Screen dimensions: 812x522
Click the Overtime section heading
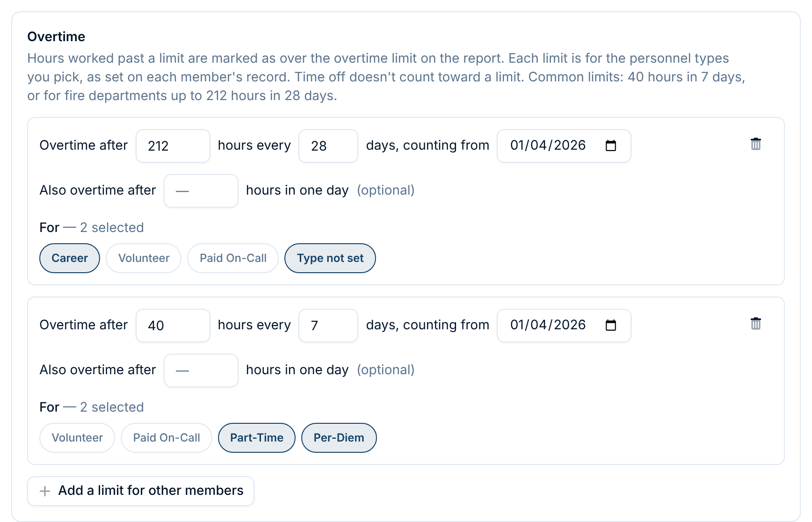[x=56, y=36]
